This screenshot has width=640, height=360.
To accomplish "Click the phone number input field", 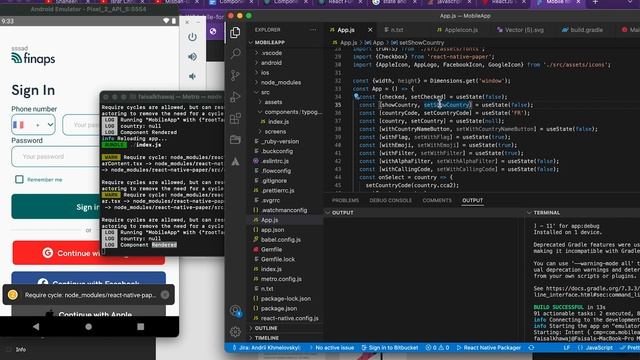I will pyautogui.click(x=82, y=124).
